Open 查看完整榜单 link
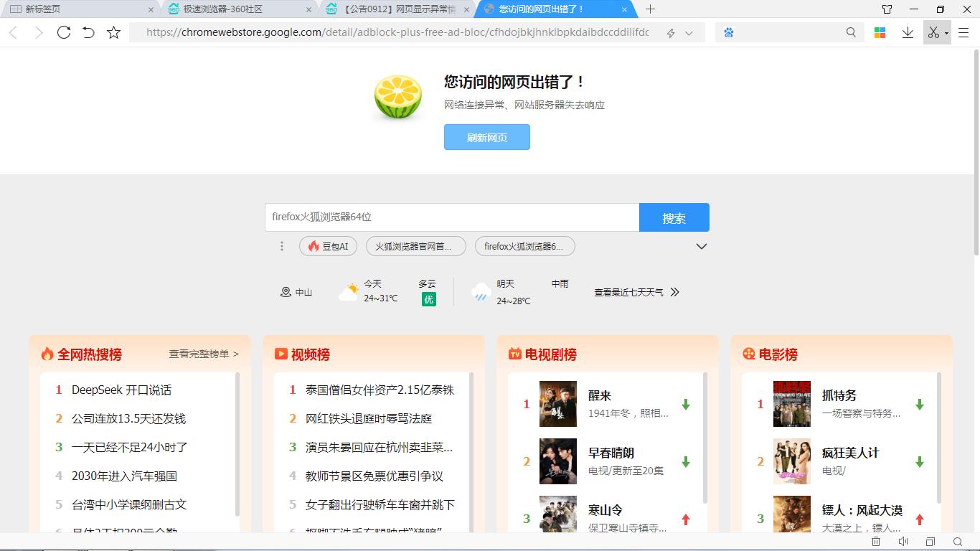Image resolution: width=980 pixels, height=551 pixels. tap(204, 354)
